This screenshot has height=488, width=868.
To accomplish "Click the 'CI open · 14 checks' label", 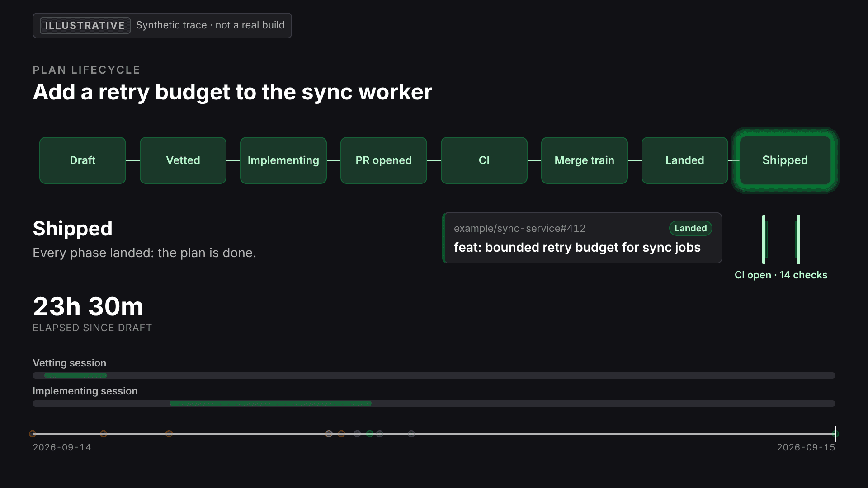I will click(x=781, y=275).
